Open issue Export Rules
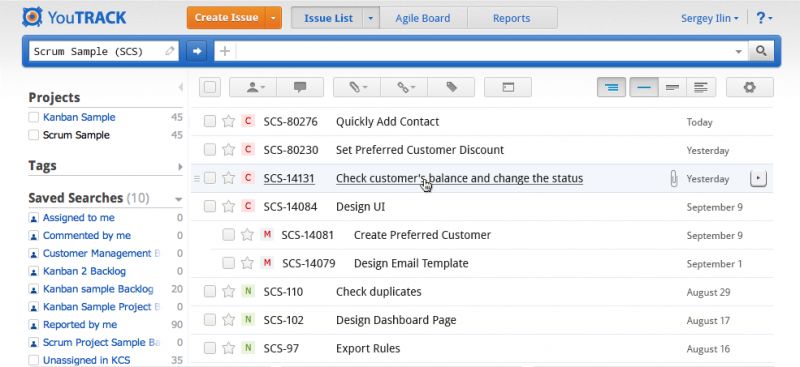This screenshot has width=800, height=367. coord(368,348)
